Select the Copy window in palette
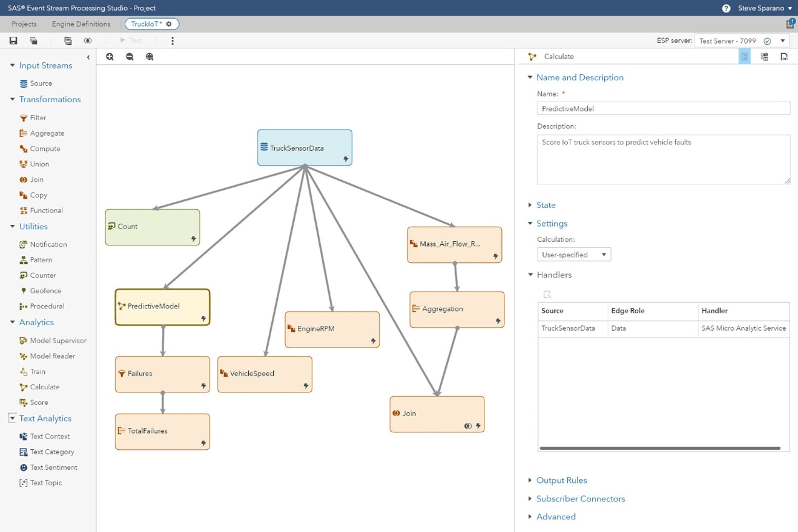 pos(33,195)
